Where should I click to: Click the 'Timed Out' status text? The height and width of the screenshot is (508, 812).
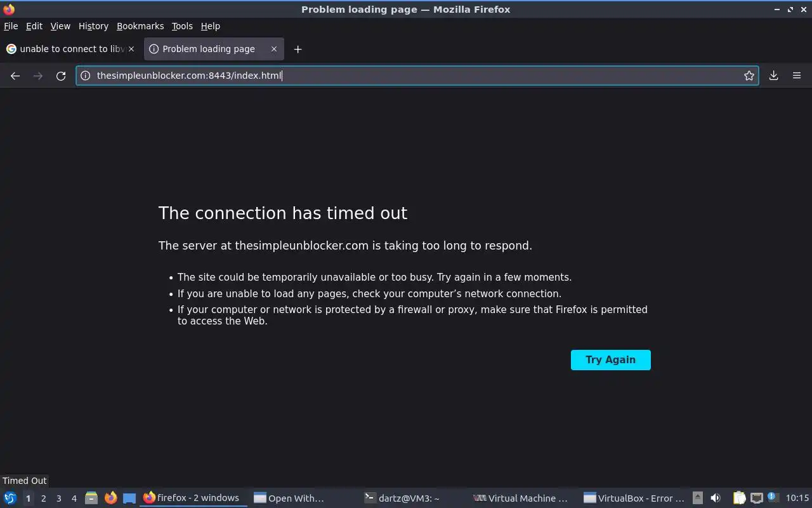point(25,481)
